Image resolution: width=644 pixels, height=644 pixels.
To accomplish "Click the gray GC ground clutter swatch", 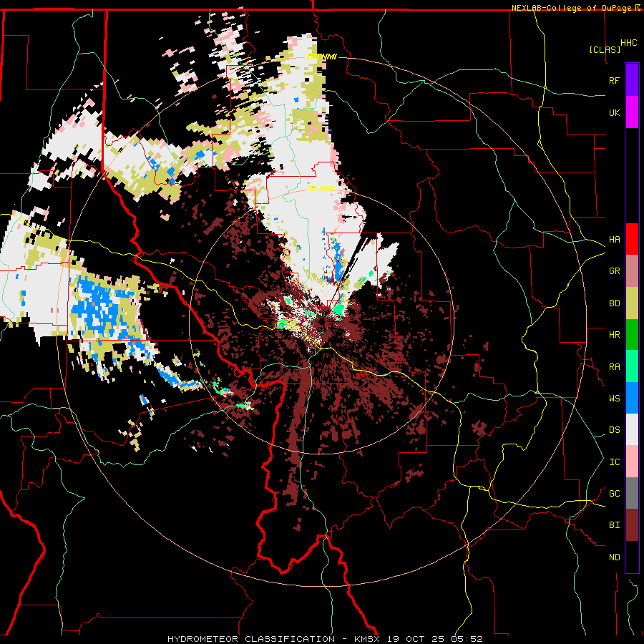I will [632, 493].
